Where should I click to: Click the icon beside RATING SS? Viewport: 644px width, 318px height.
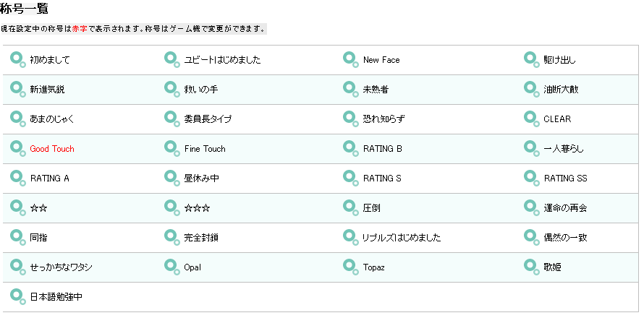(x=532, y=178)
